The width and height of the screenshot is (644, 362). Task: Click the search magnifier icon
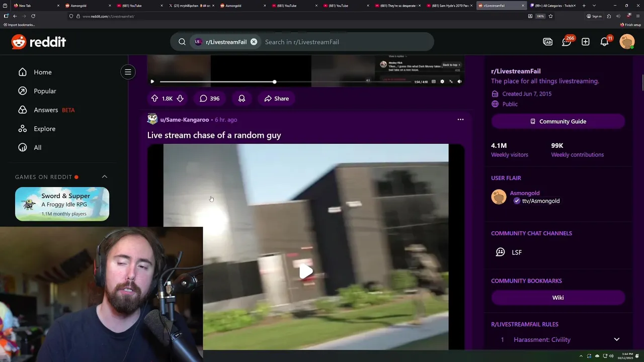point(182,42)
